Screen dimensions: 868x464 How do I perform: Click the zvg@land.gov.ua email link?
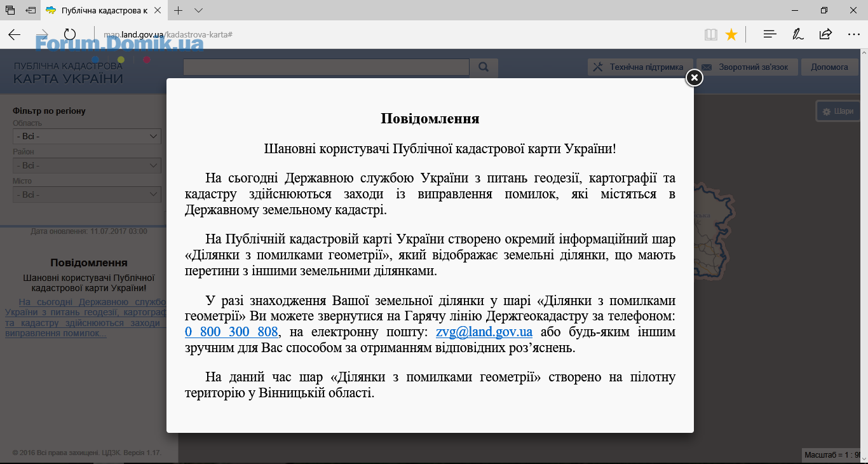pos(484,332)
